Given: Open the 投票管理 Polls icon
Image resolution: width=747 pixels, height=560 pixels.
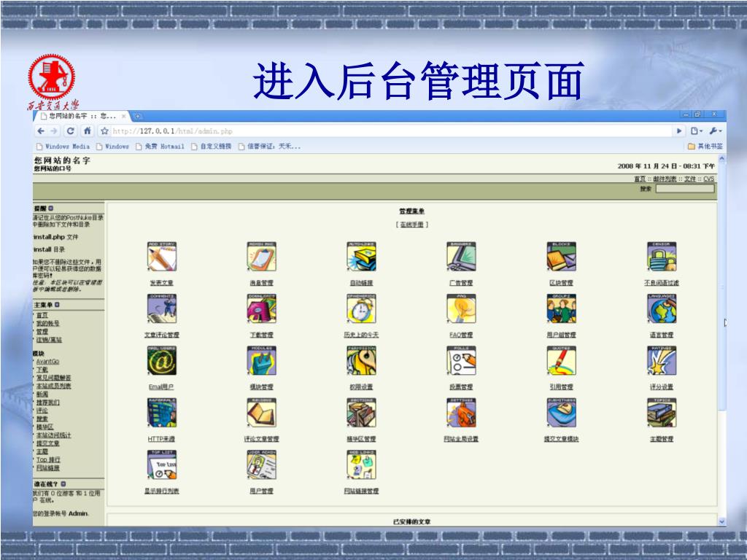Looking at the screenshot, I should (461, 360).
